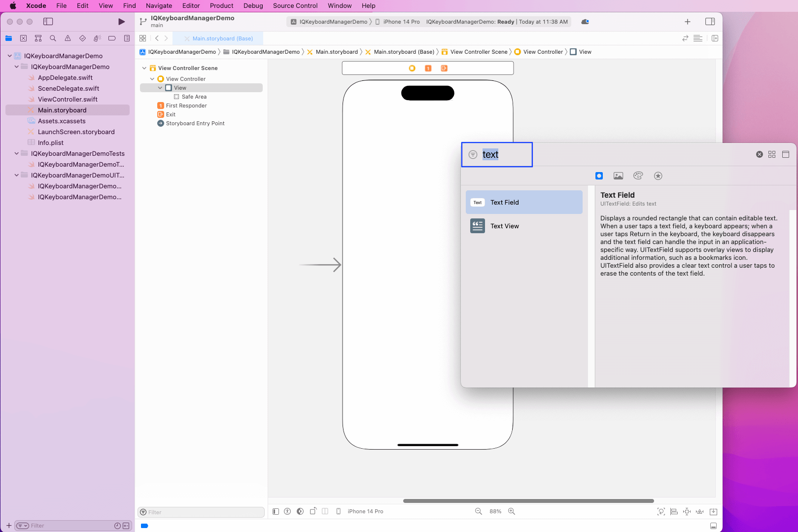Viewport: 798px width, 532px height.
Task: Open the Editor menu in the menu bar
Action: point(191,5)
